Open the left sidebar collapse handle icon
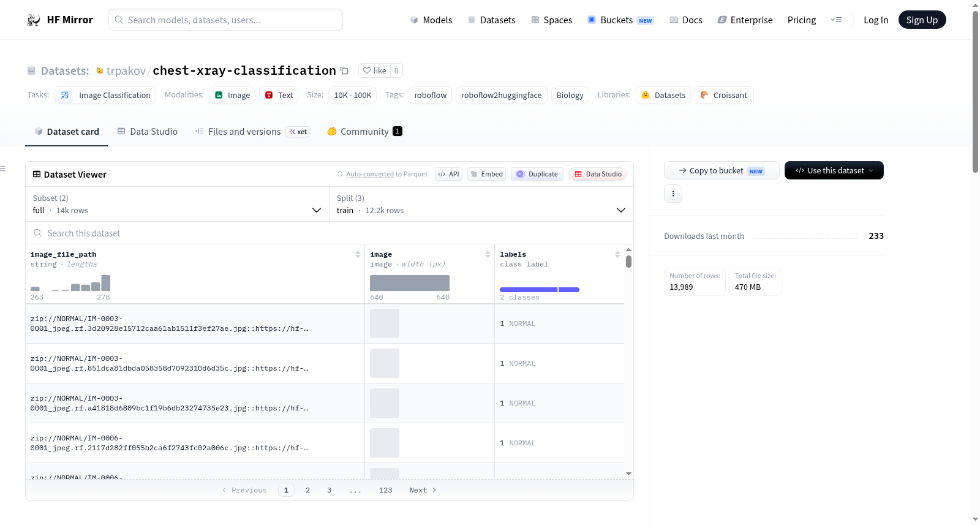This screenshot has height=525, width=980. click(x=2, y=168)
